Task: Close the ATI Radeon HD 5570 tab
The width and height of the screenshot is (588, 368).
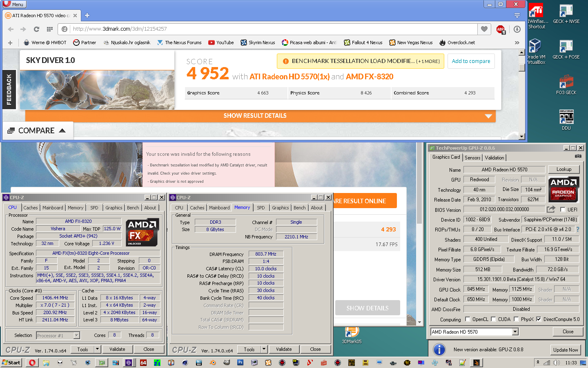Action: [x=75, y=16]
